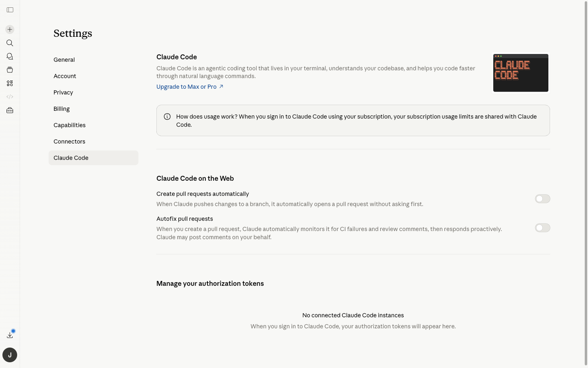The image size is (588, 368).
Task: Select the Claude Code code-brackets sidebar icon
Action: [x=10, y=96]
